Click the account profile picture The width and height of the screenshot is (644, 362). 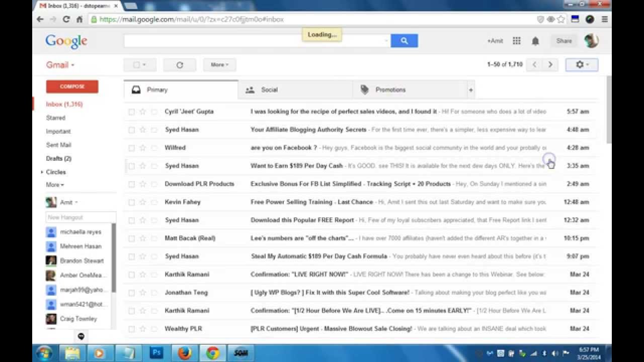(591, 41)
